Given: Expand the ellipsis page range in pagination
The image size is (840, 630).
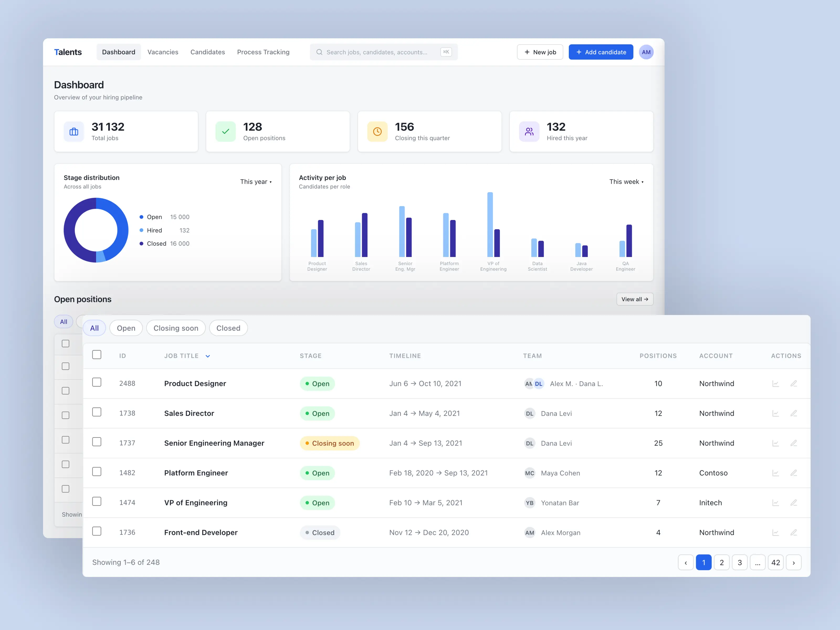Looking at the screenshot, I should (x=757, y=562).
